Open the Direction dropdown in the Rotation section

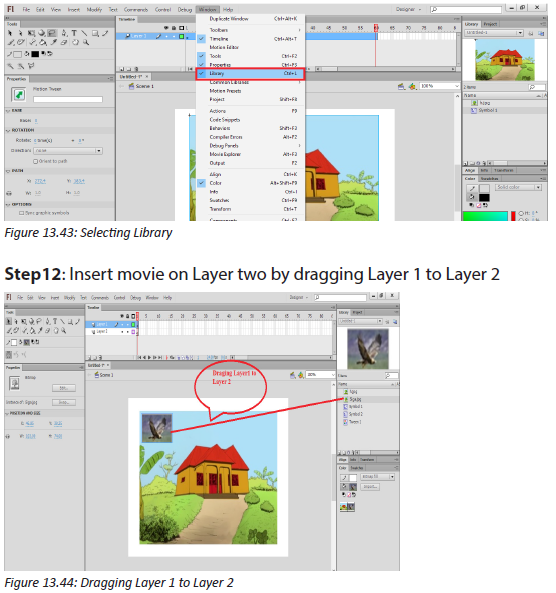[x=68, y=151]
